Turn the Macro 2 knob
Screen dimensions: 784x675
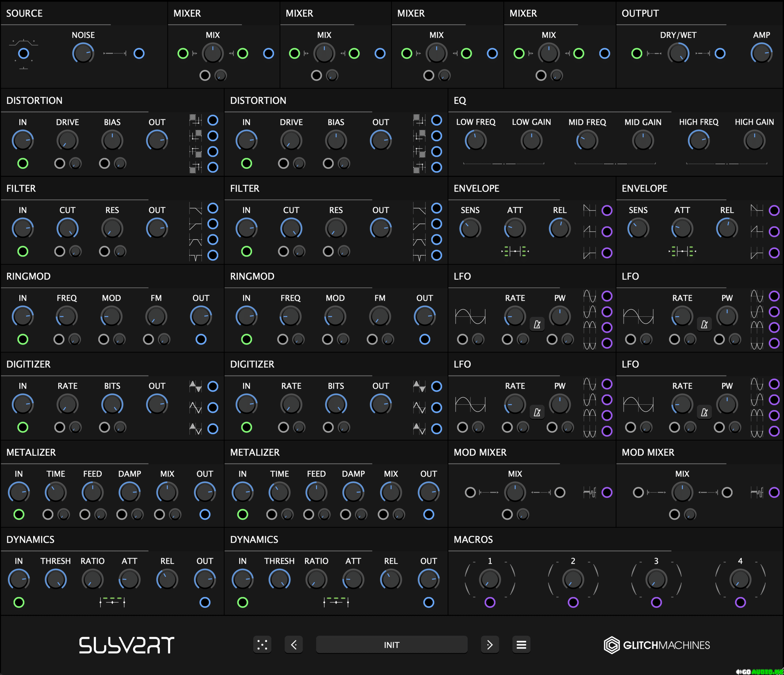(x=573, y=579)
